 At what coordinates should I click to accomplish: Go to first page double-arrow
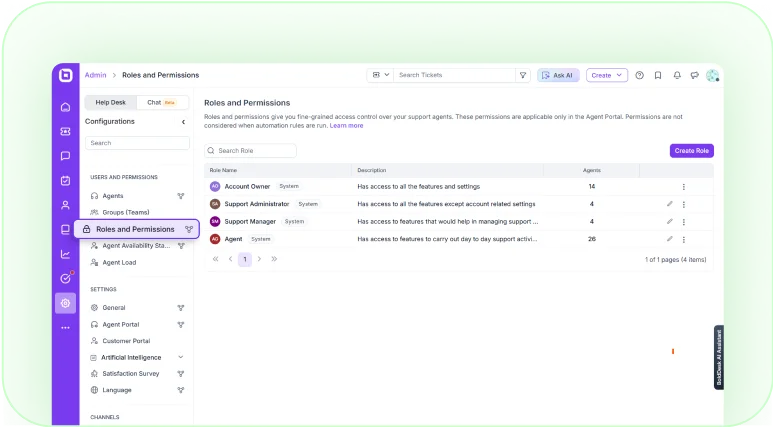[x=215, y=259]
